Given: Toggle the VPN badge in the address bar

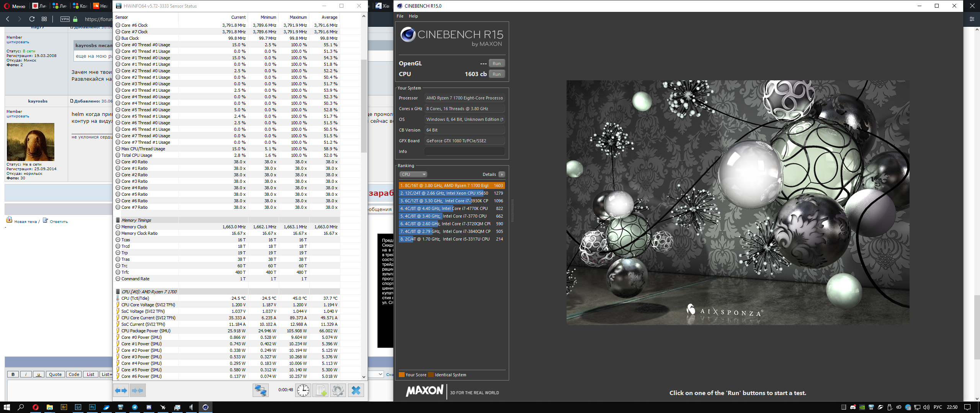Looking at the screenshot, I should point(65,19).
